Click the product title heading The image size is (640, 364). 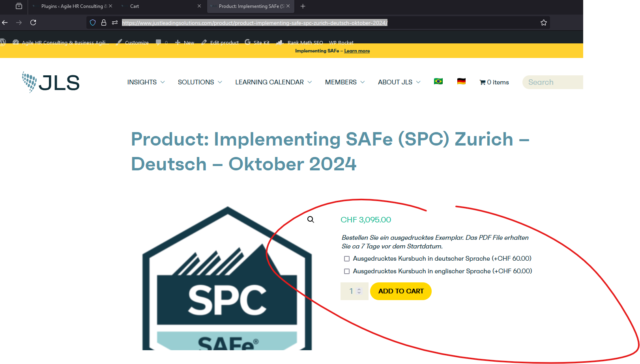pyautogui.click(x=330, y=151)
